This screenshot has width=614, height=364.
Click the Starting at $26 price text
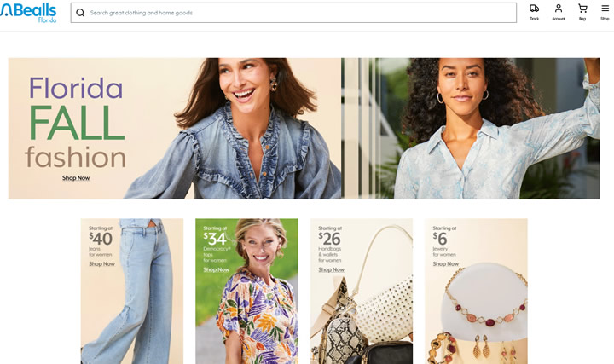pos(330,234)
